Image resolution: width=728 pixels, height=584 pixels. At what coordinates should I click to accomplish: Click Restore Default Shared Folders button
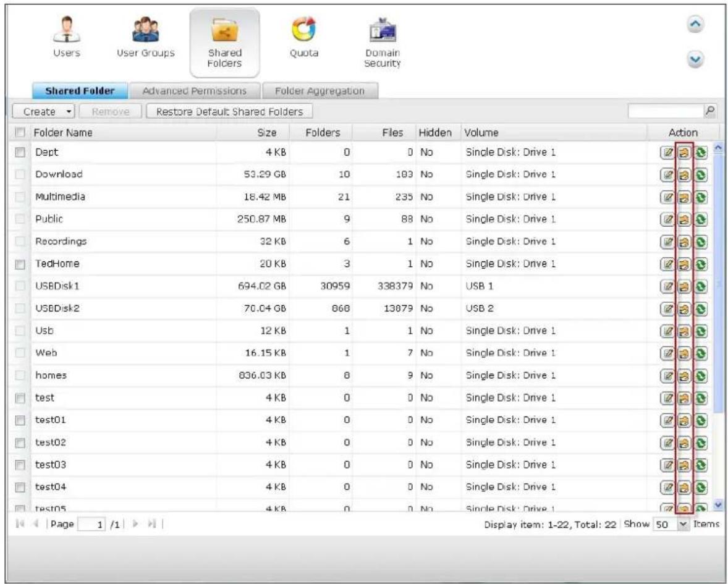(x=229, y=111)
